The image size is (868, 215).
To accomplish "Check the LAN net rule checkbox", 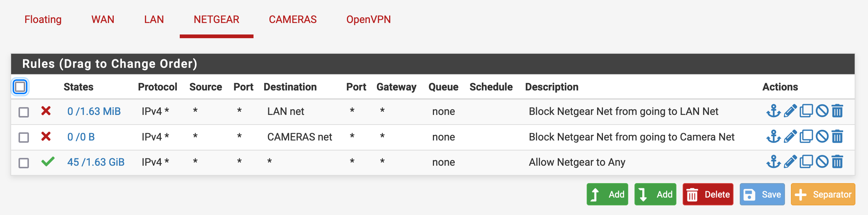I will 24,112.
